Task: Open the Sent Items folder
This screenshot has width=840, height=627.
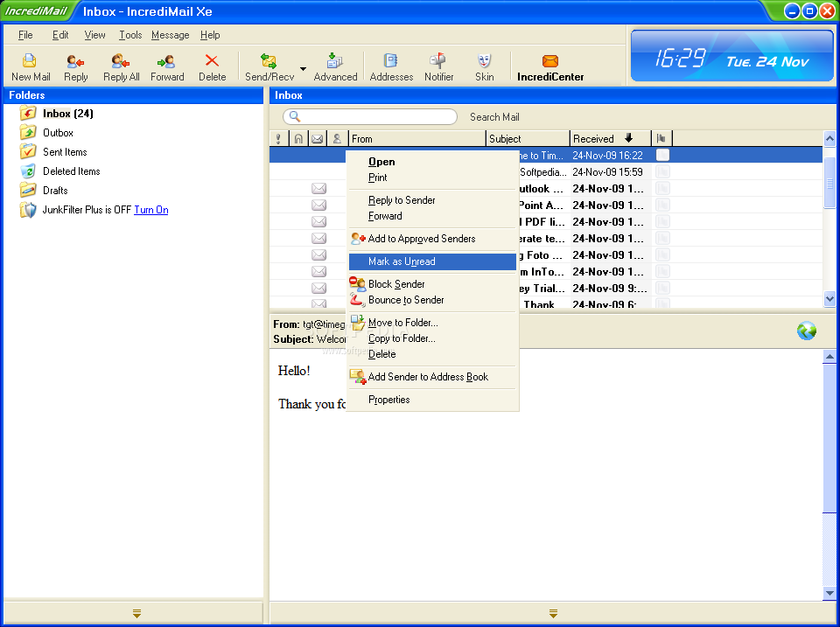Action: click(65, 152)
